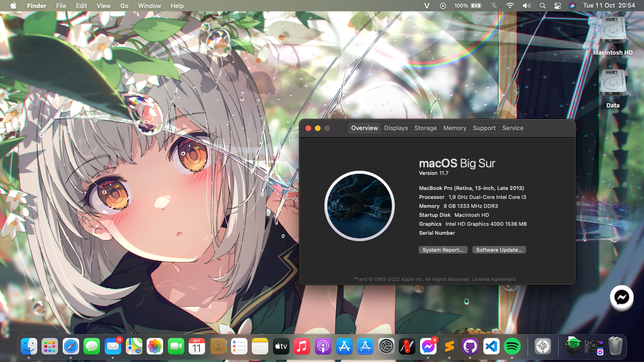The image size is (644, 362).
Task: Open the Support tab
Action: coord(484,128)
